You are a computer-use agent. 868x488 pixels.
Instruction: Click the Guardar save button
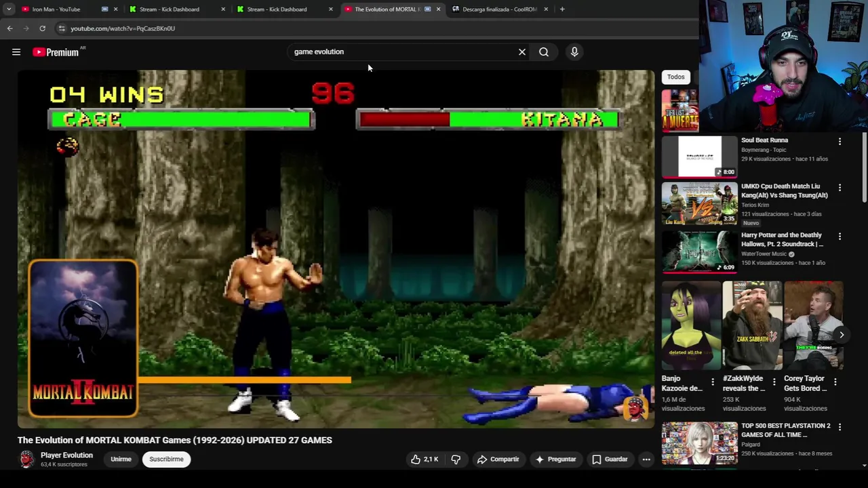(610, 460)
